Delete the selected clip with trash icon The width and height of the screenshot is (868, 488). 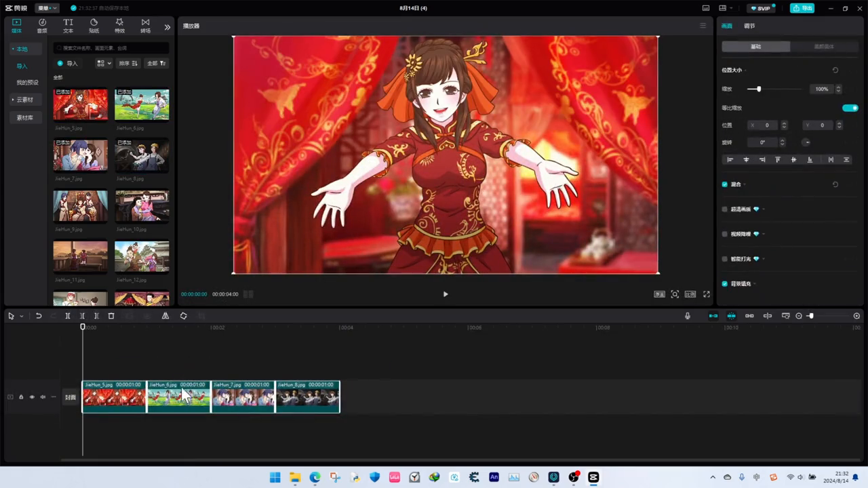click(x=111, y=316)
